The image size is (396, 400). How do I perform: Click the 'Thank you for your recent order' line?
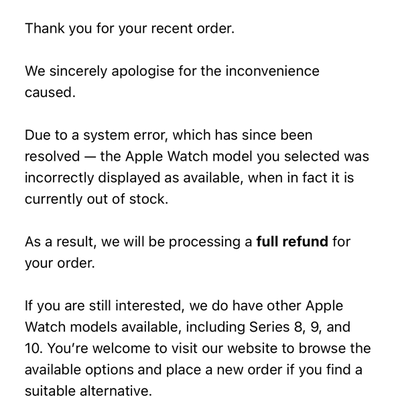click(x=130, y=29)
